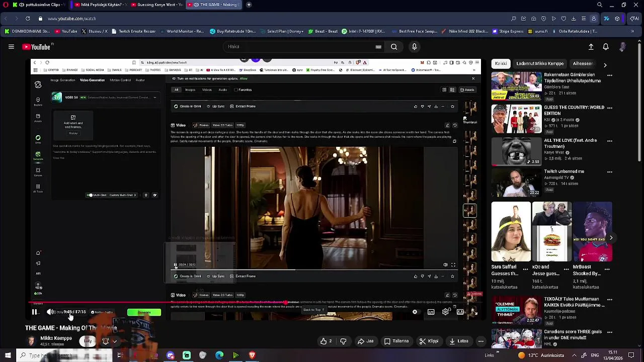Open options for Rakennetaan Gämblersien video
The image size is (644, 362).
pos(610,75)
